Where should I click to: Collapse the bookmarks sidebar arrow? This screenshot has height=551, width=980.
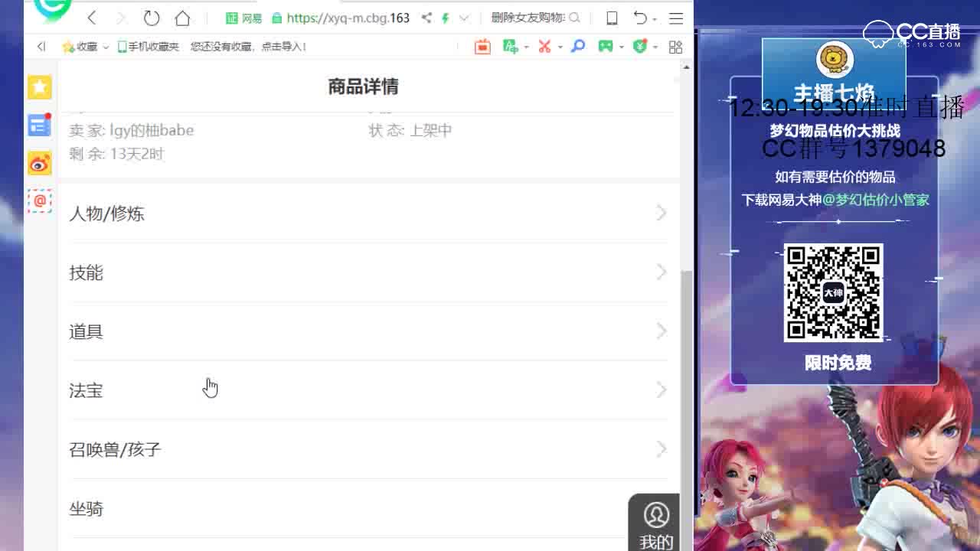(x=41, y=47)
